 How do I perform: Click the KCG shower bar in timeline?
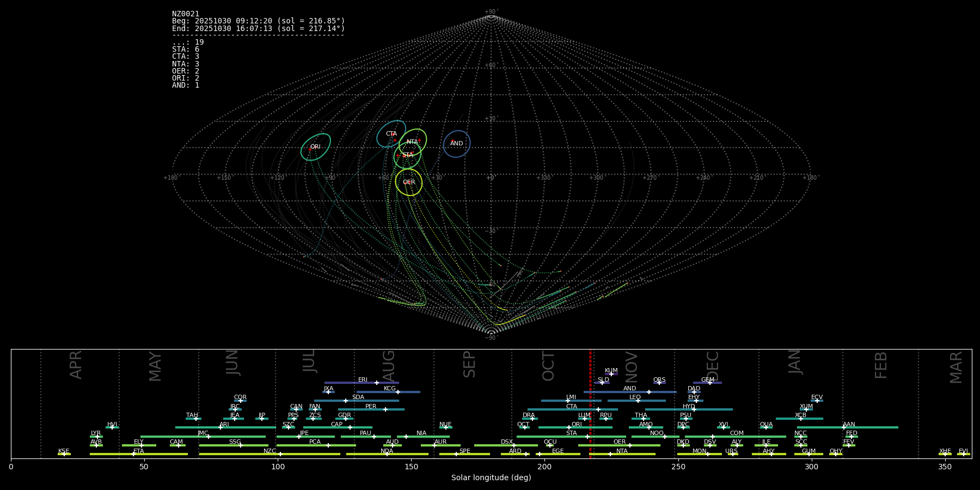[388, 391]
